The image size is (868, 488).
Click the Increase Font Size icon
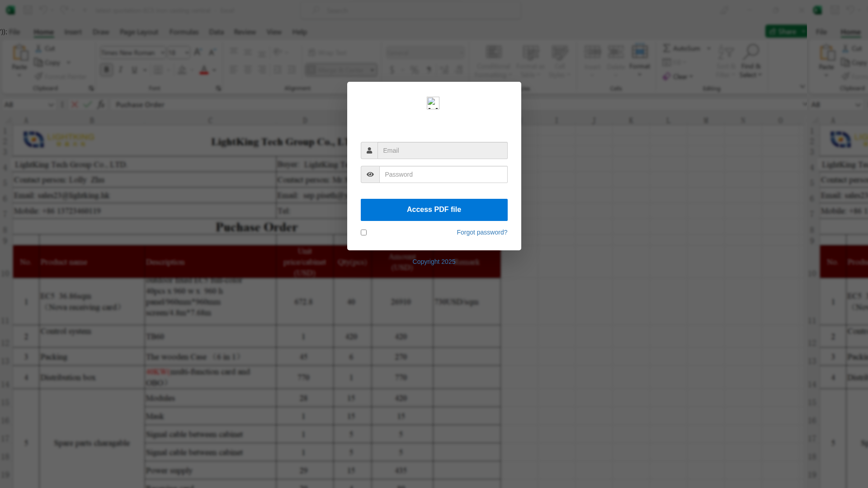click(x=198, y=52)
